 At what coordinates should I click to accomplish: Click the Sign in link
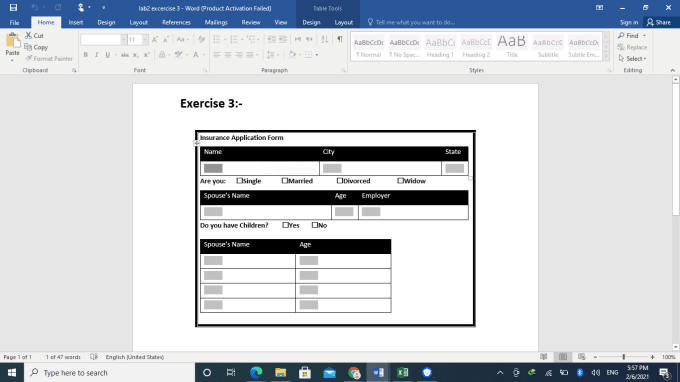point(629,22)
